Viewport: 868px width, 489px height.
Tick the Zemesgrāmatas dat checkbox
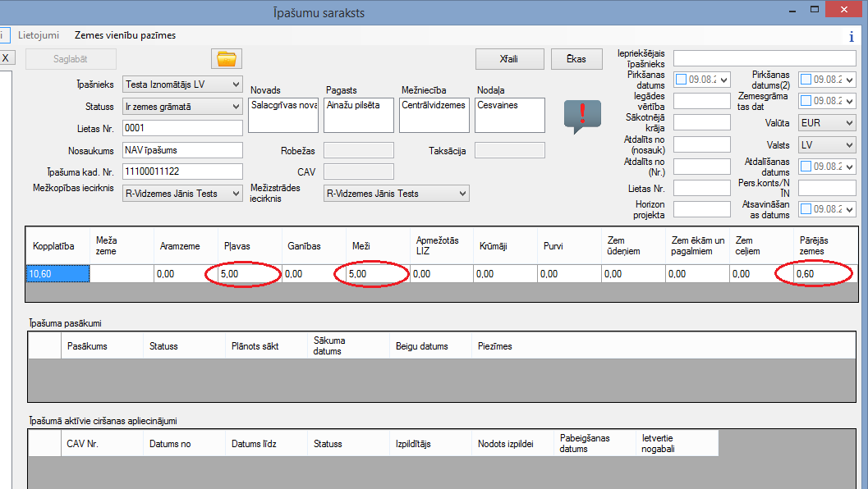click(x=806, y=101)
